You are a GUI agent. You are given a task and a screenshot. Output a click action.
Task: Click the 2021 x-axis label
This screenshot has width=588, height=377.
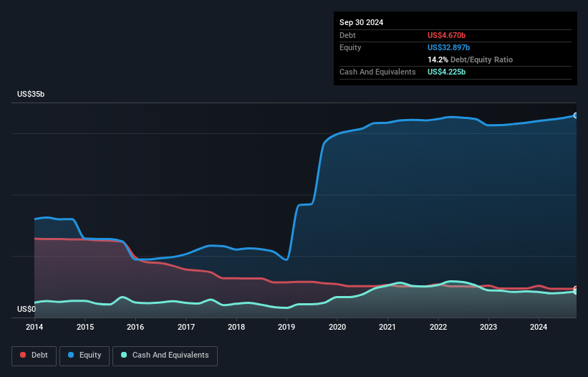point(387,327)
